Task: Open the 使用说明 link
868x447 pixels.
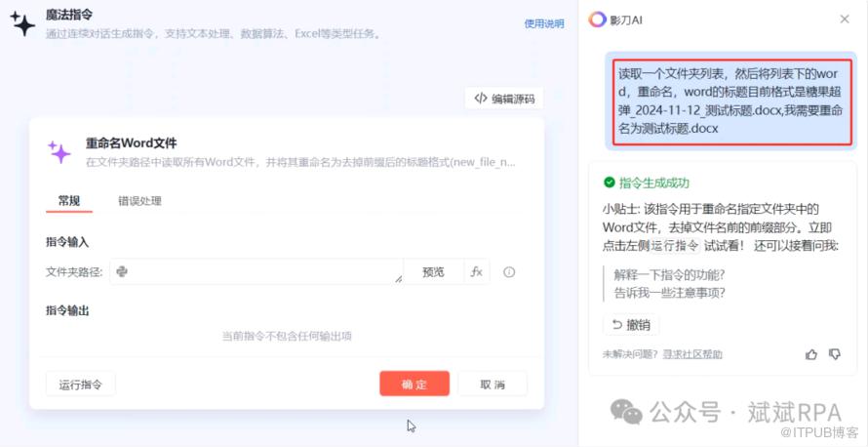Action: 543,23
